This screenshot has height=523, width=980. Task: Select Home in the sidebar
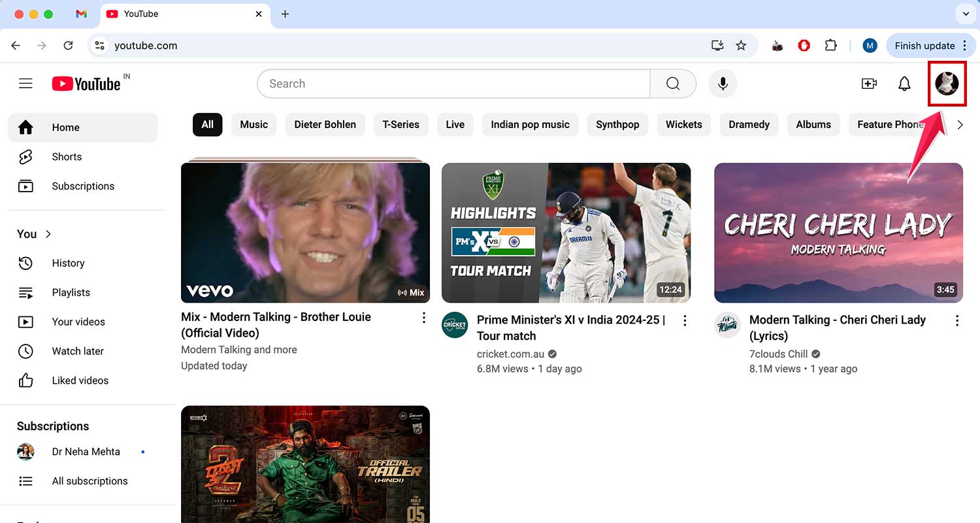65,127
